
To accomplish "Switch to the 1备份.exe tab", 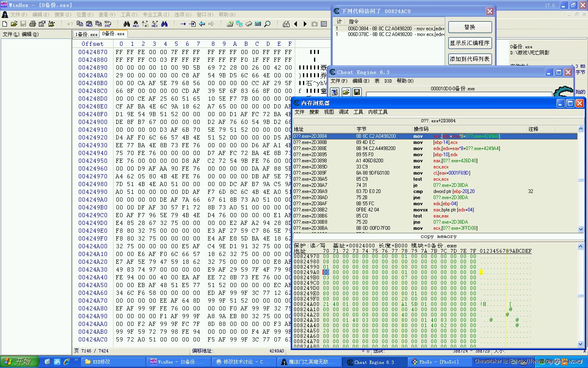I will 86,34.
